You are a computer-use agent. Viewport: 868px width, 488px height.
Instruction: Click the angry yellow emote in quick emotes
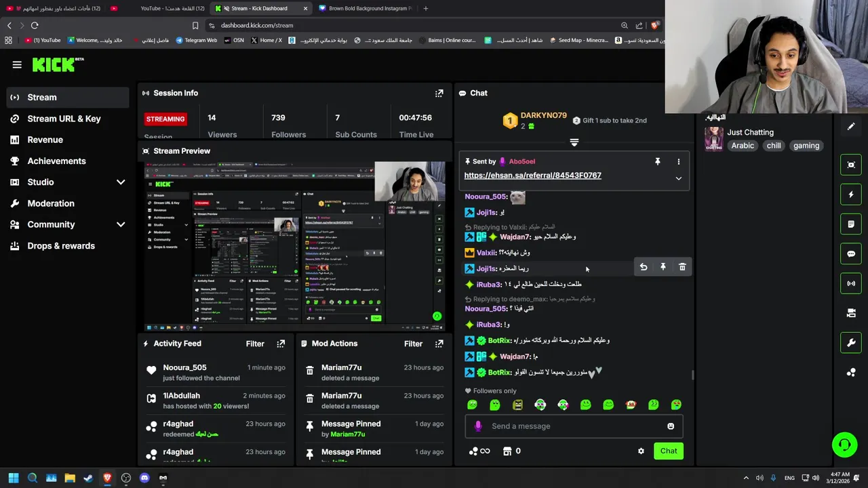517,405
